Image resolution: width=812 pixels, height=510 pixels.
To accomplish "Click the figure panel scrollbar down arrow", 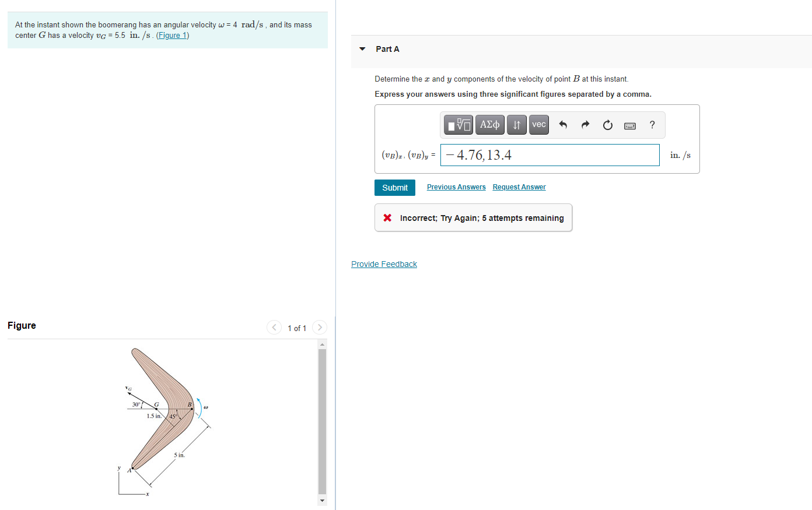I will tap(321, 500).
